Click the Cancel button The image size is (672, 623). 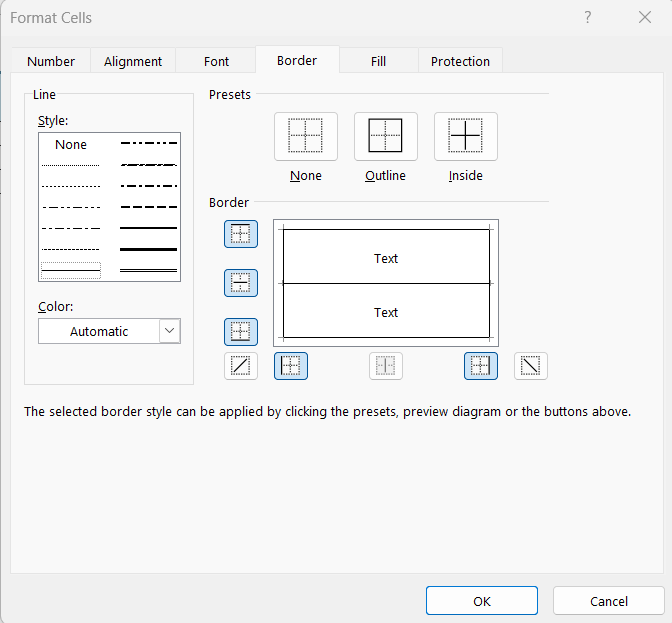(x=609, y=601)
